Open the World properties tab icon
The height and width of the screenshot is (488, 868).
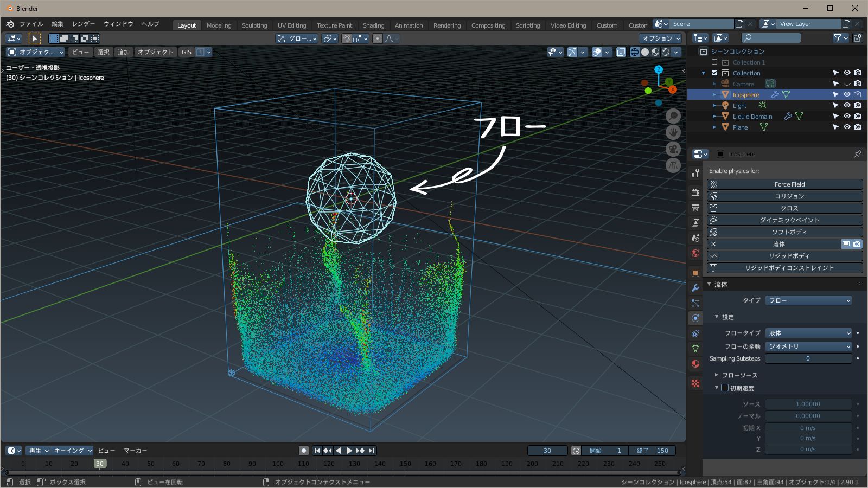[695, 253]
